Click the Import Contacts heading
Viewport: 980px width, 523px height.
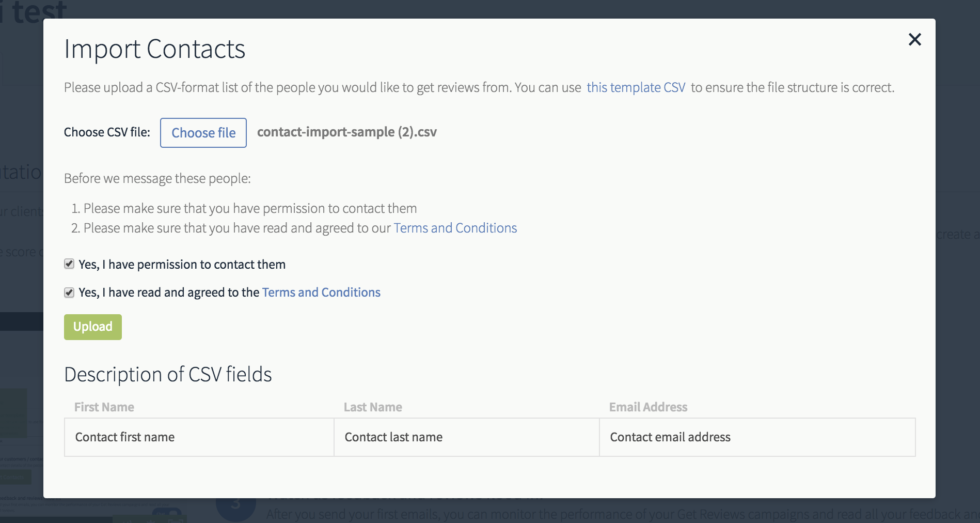tap(154, 49)
